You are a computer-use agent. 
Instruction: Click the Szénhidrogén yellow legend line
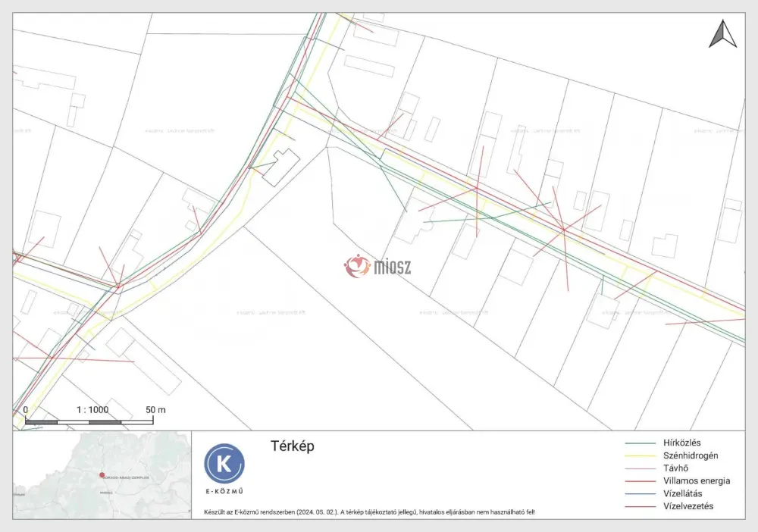point(640,455)
